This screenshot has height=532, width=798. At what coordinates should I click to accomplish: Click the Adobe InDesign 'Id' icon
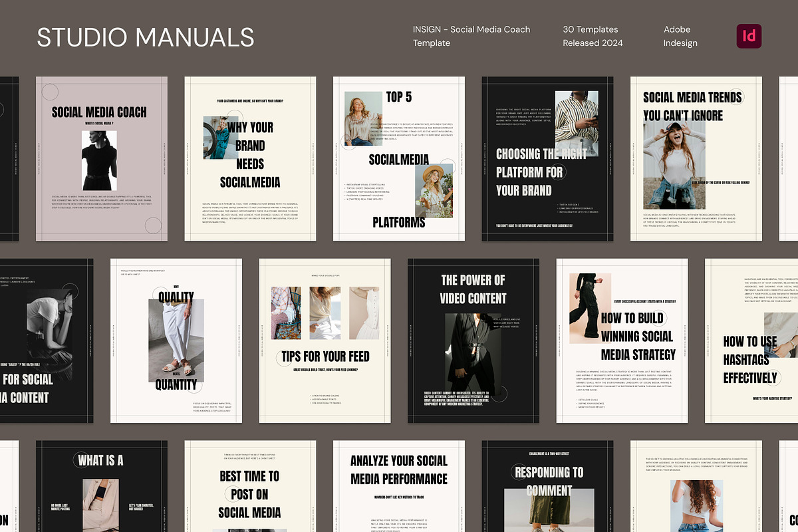point(749,36)
